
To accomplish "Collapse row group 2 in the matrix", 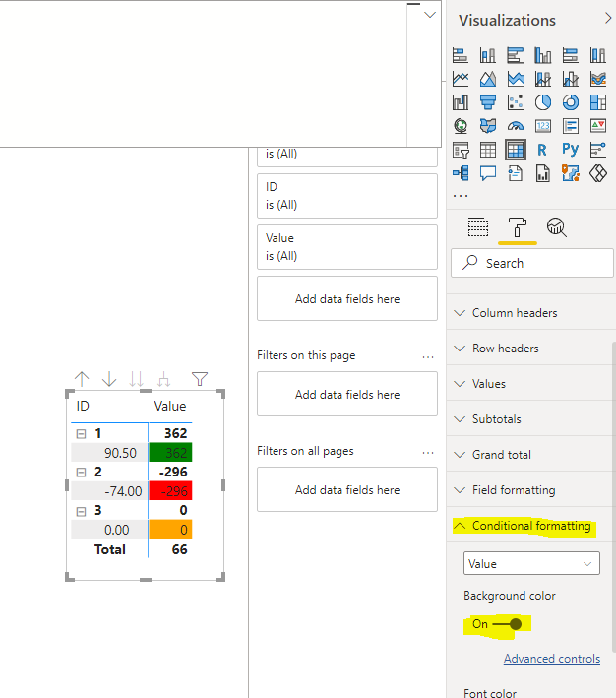I will (81, 472).
